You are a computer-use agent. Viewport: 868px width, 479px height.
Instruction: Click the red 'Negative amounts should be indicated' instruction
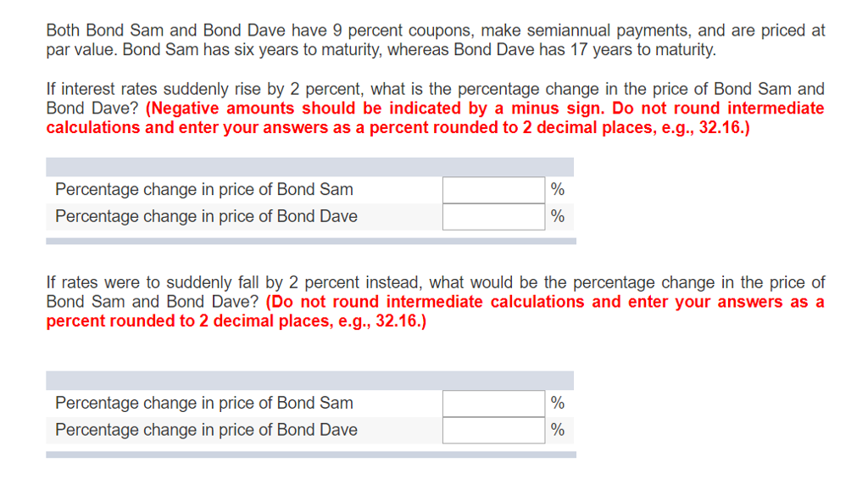tap(435, 117)
